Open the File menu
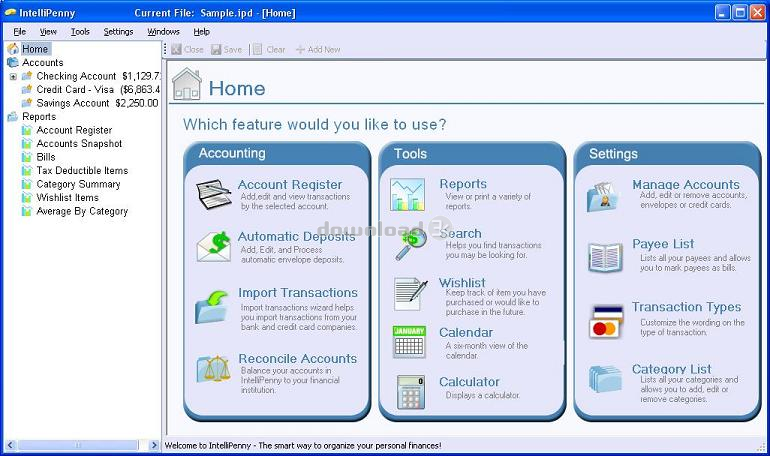The image size is (770, 456). (x=20, y=31)
